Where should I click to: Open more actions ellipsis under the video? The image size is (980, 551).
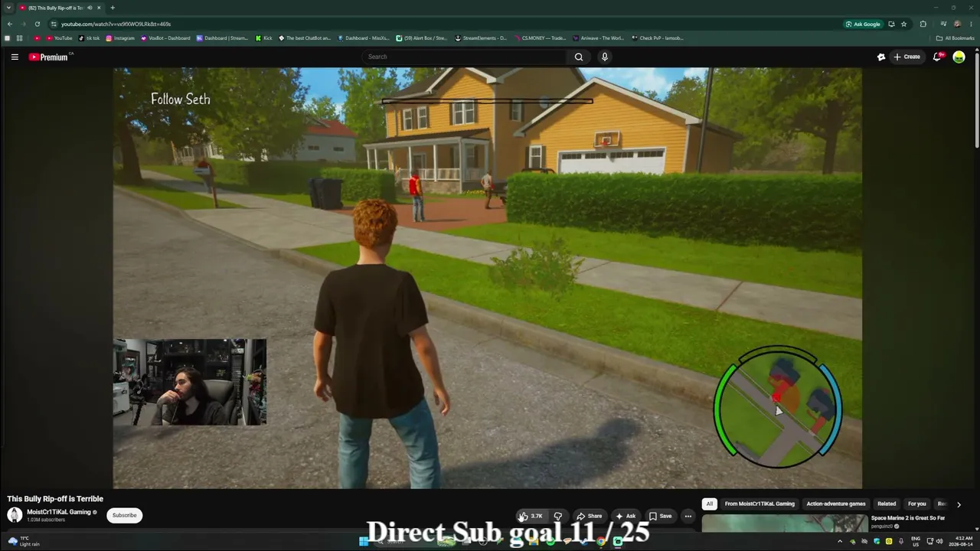coord(688,516)
